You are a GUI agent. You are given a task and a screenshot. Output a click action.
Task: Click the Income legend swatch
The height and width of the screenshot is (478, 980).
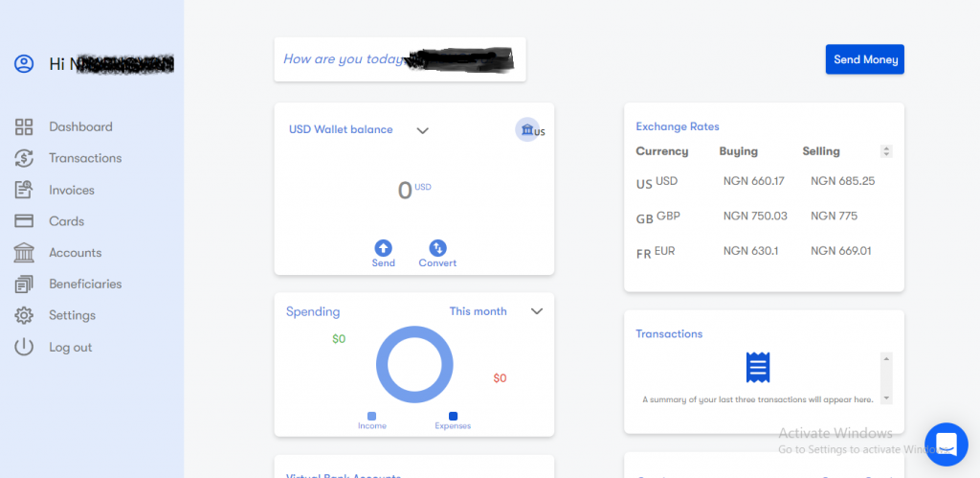372,416
